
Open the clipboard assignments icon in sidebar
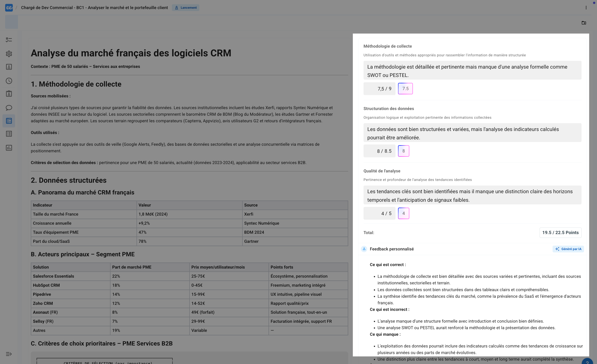(9, 94)
